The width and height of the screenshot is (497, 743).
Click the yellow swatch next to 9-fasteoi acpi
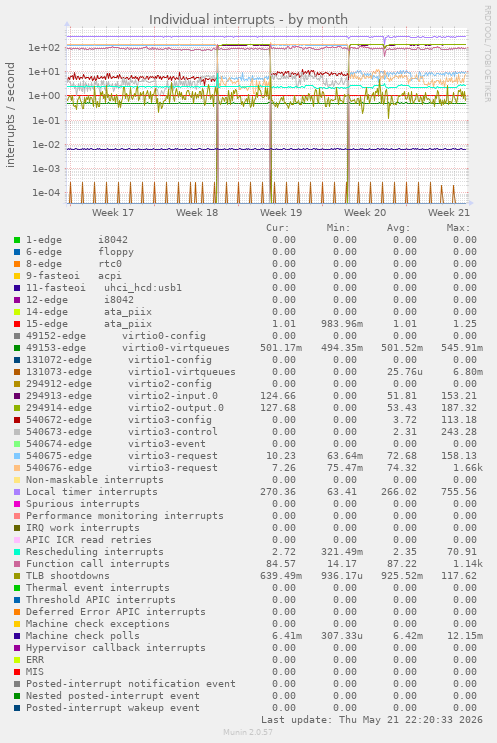[17, 276]
